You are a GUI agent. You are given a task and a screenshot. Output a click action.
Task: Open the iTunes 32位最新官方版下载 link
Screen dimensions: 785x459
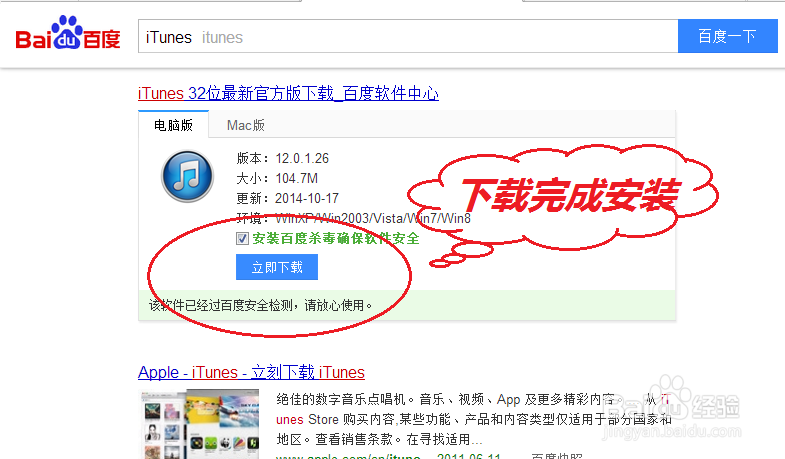point(288,94)
